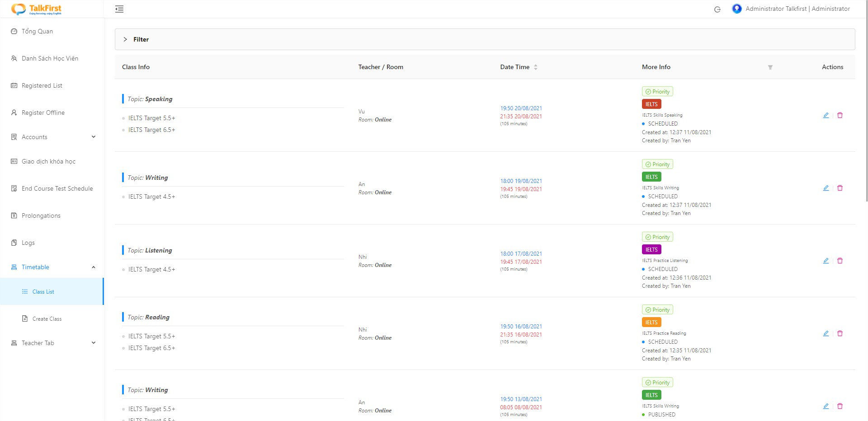
Task: Click the PUBLISHED status text
Action: pyautogui.click(x=661, y=415)
